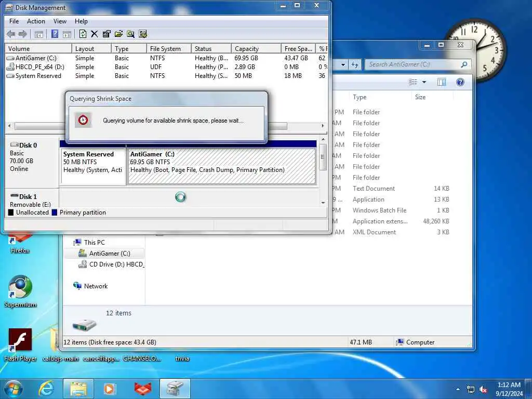The image size is (532, 399).
Task: Click the right arrow of volume list scrollbar
Action: (323, 126)
